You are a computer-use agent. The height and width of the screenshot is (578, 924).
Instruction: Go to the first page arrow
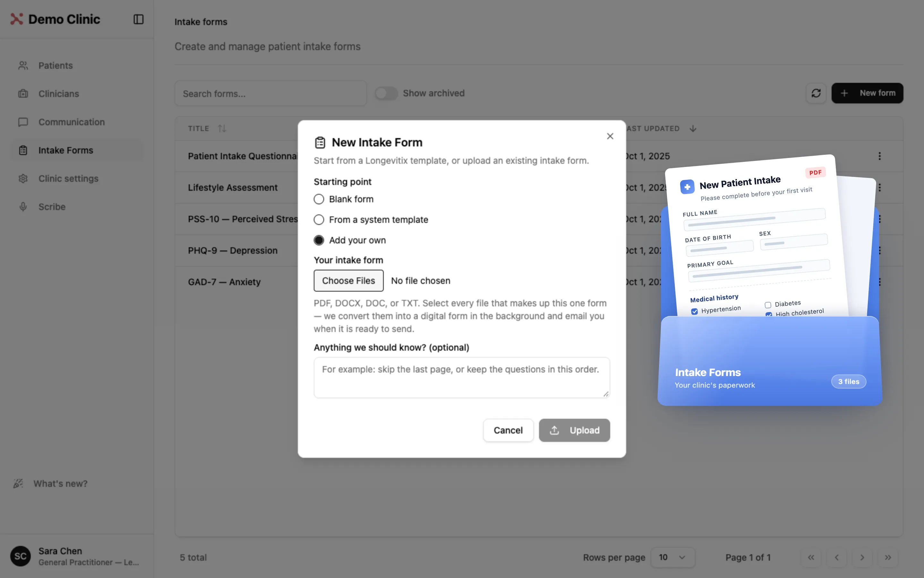[x=811, y=557]
